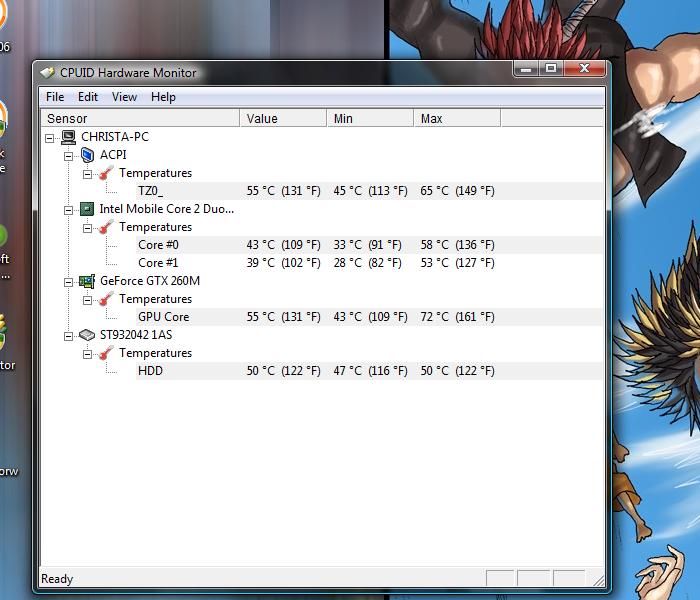This screenshot has width=700, height=600.
Task: Click the GPU Core min value 43 °C (109 °F)
Action: [x=371, y=317]
